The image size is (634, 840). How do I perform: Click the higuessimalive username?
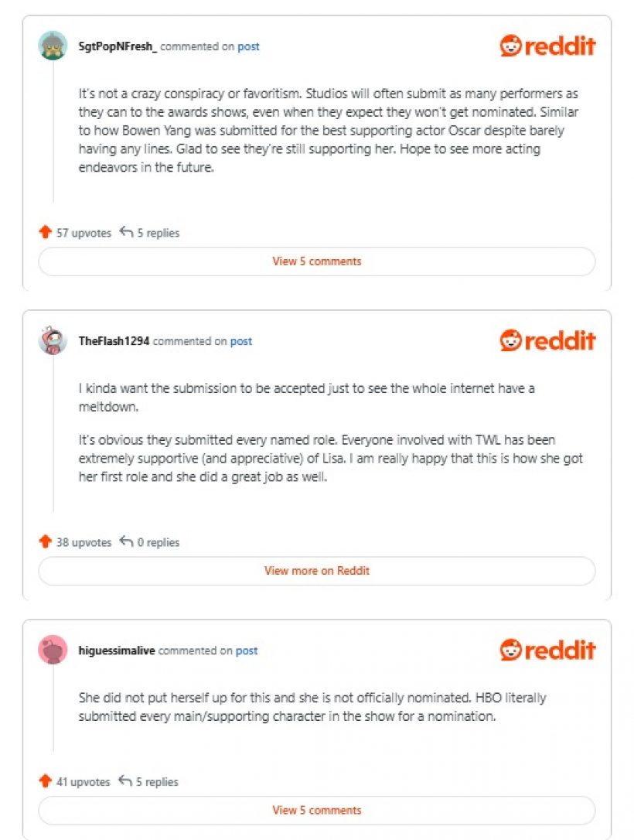tap(117, 650)
